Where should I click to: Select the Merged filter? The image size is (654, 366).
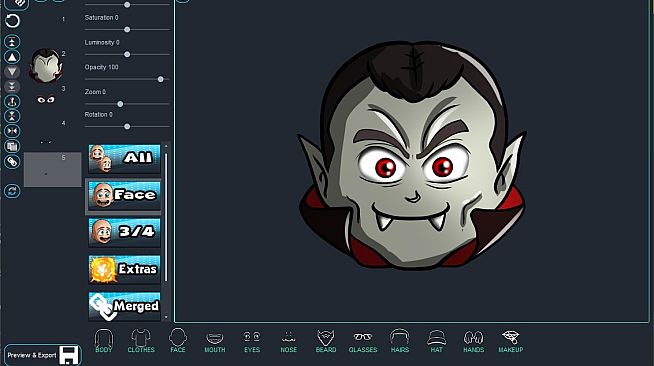[x=124, y=306]
